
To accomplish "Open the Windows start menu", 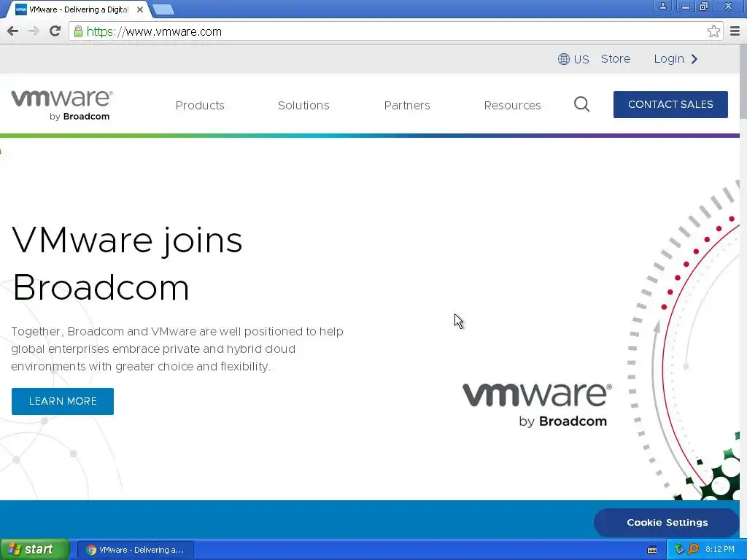I will pos(35,550).
